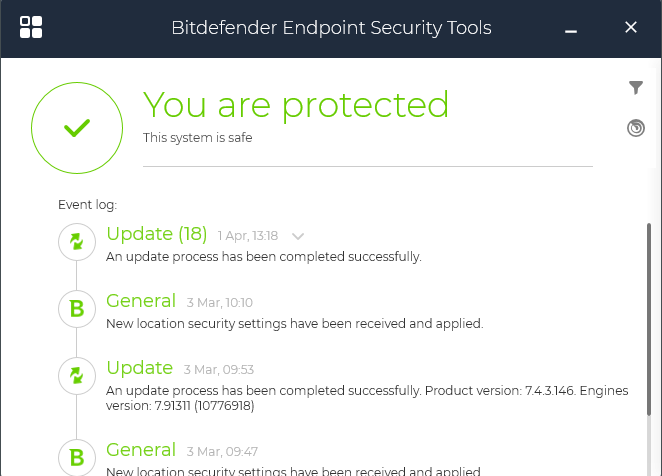The width and height of the screenshot is (662, 476).
Task: Select the Update (18) event title
Action: coord(156,234)
